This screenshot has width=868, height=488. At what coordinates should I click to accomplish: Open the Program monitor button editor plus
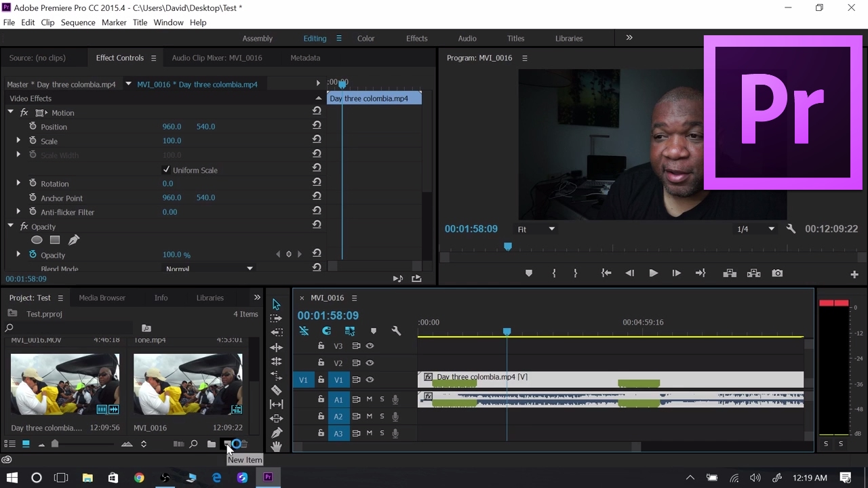click(x=854, y=274)
